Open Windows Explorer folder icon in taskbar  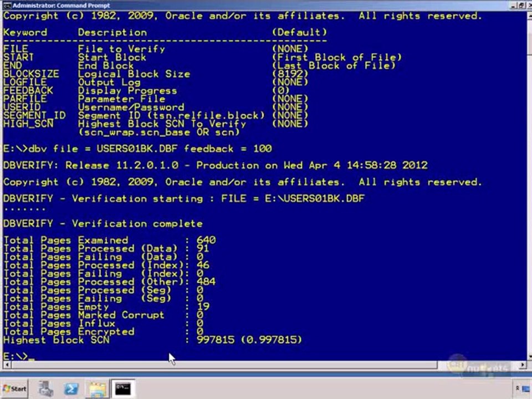tap(98, 389)
